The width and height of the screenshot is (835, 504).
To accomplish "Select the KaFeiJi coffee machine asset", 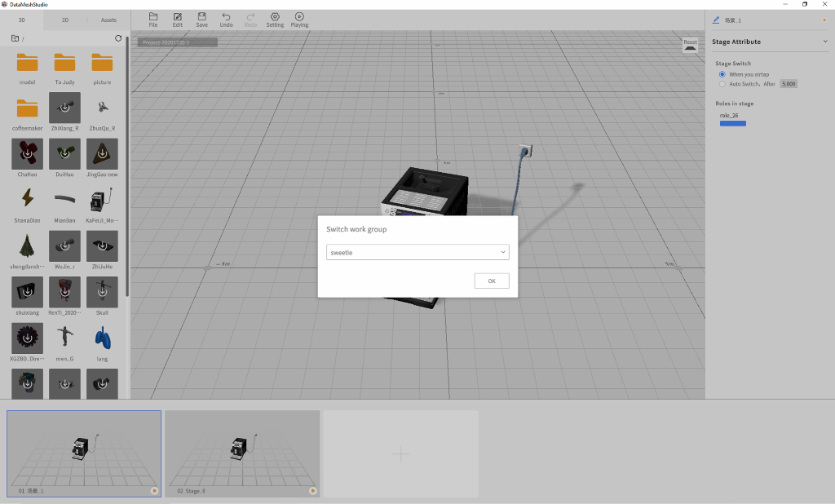I will coord(102,204).
